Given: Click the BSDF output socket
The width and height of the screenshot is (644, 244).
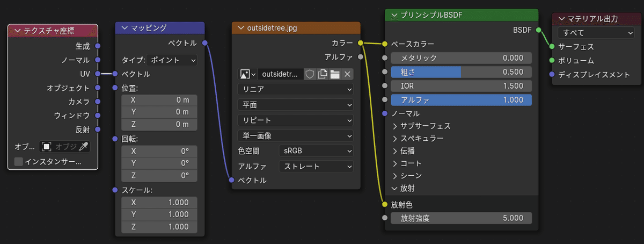Looking at the screenshot, I should click(x=538, y=31).
